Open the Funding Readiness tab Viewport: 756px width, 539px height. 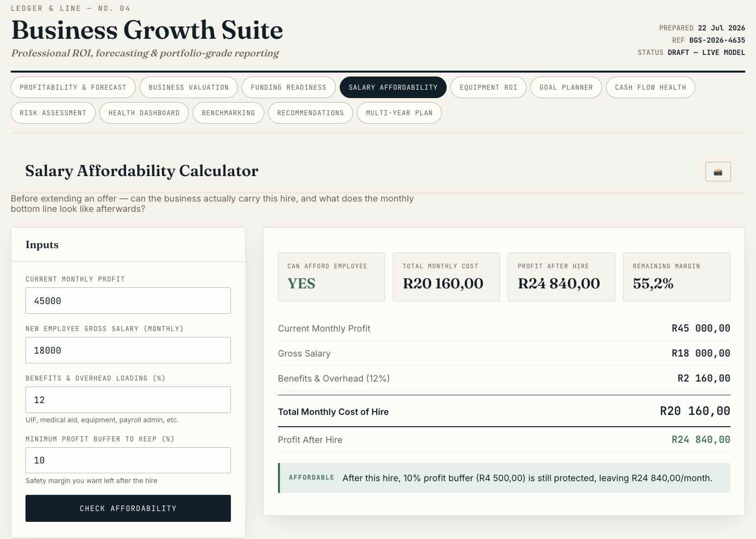pos(289,87)
